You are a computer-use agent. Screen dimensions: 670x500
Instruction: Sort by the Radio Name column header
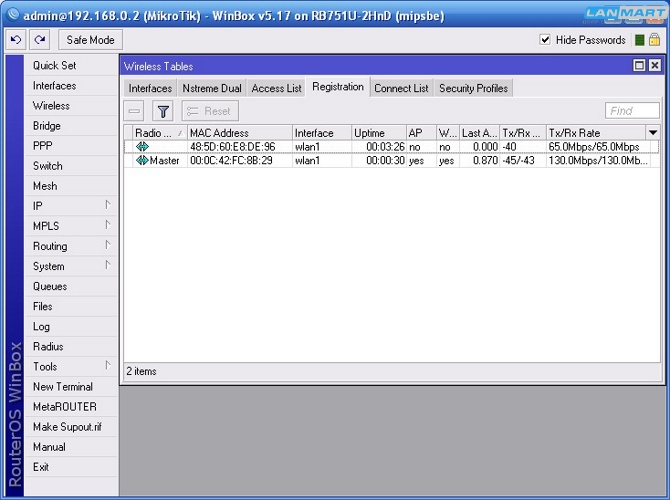159,133
